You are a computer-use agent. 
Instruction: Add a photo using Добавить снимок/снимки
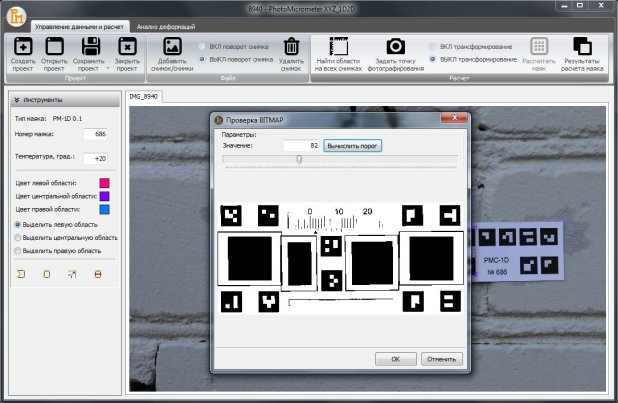coord(172,47)
